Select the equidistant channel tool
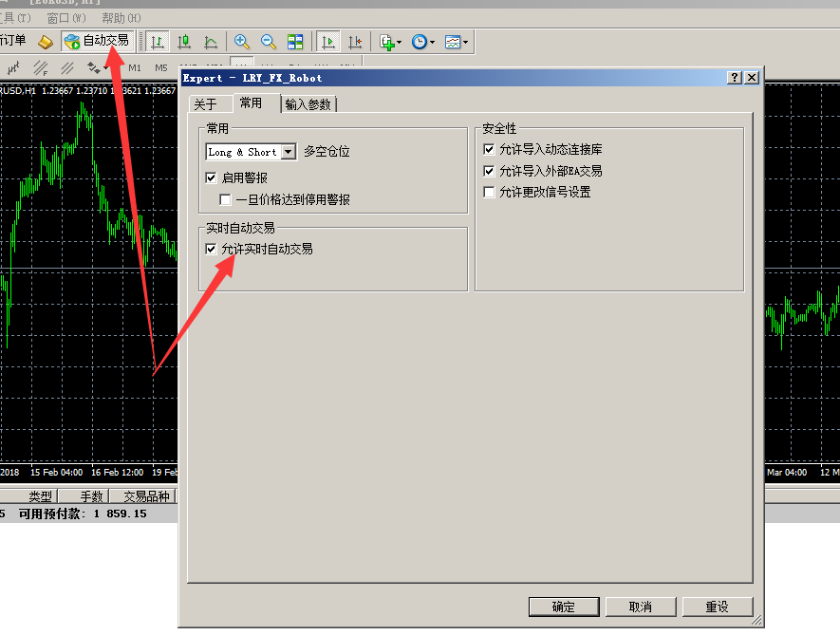The image size is (840, 635). pyautogui.click(x=67, y=68)
